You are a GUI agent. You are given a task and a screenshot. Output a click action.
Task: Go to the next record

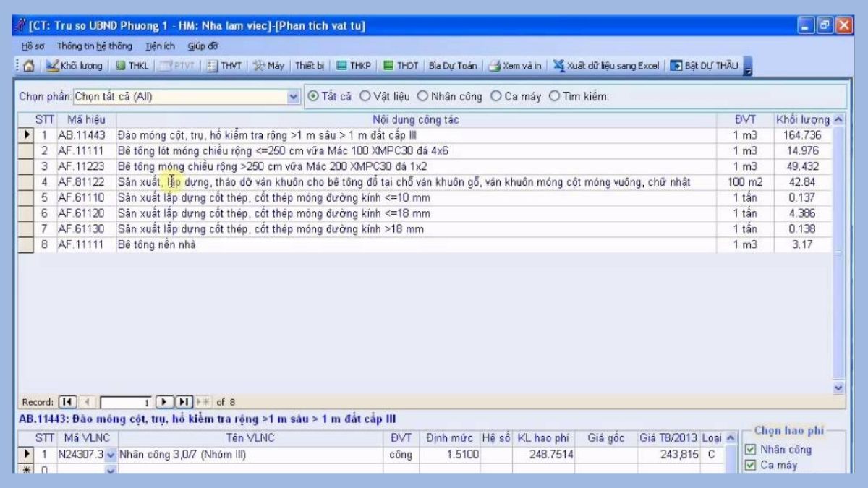(x=164, y=402)
